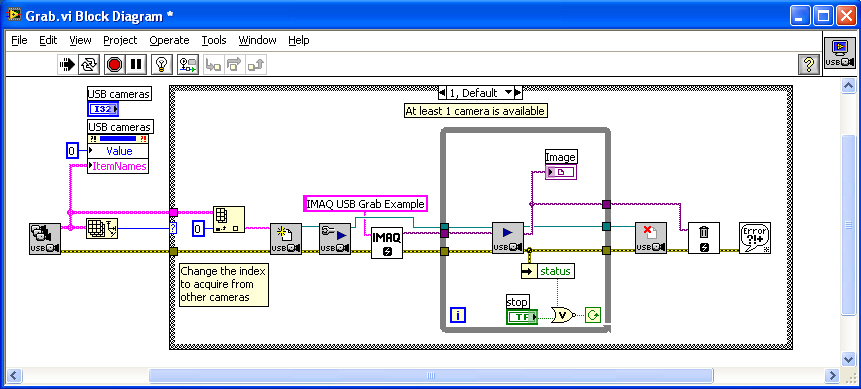The height and width of the screenshot is (389, 861).
Task: Open the Operate menu
Action: 169,40
